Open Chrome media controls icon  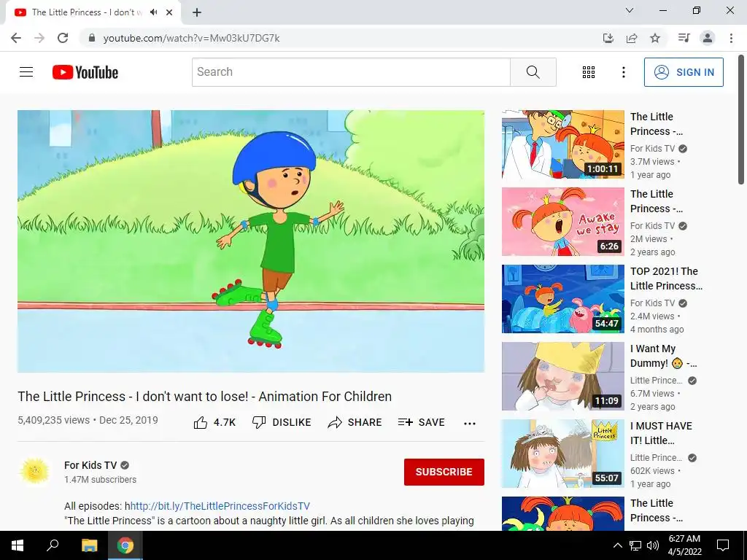684,38
